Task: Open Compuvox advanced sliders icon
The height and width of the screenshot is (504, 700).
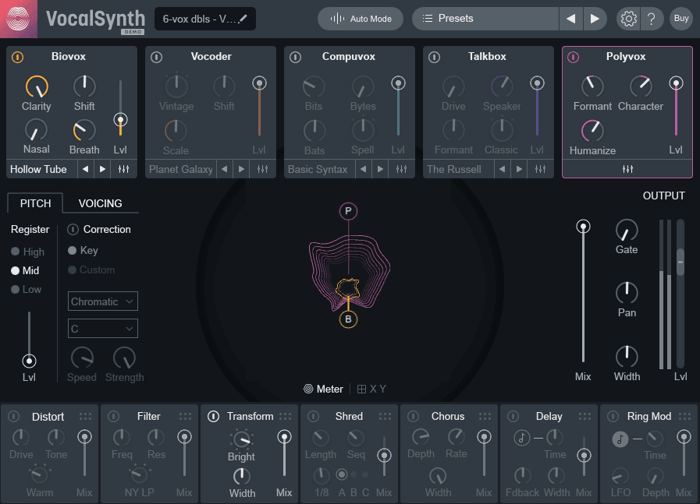Action: tap(401, 169)
